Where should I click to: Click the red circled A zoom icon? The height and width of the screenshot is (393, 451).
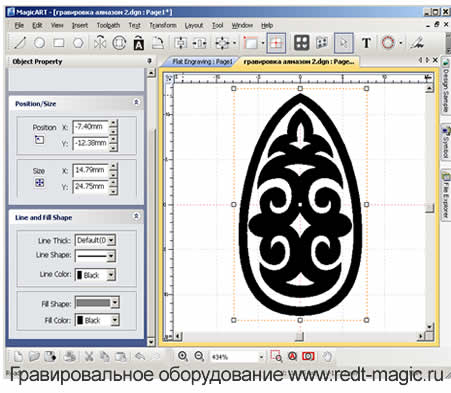point(292,356)
